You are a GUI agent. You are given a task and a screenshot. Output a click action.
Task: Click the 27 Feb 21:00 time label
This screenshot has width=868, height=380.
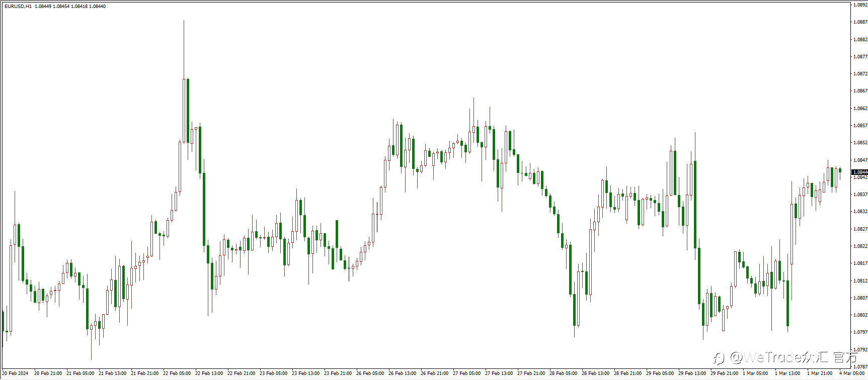pos(531,373)
